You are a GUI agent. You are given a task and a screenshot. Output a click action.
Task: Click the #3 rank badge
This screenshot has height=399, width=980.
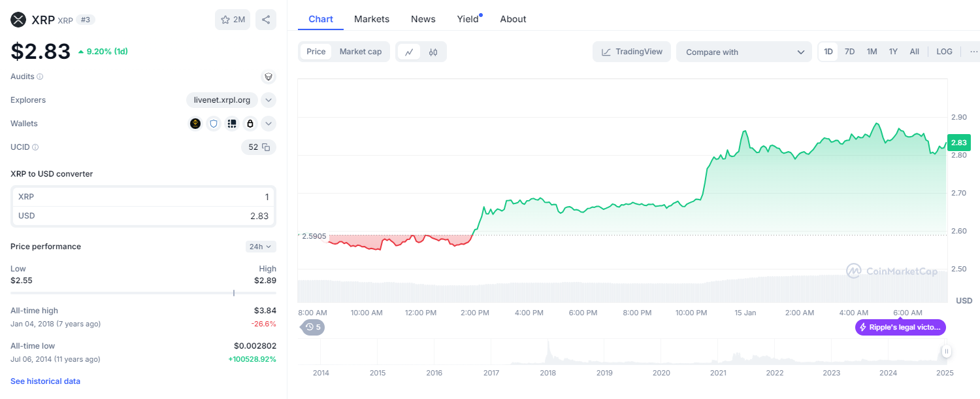86,20
